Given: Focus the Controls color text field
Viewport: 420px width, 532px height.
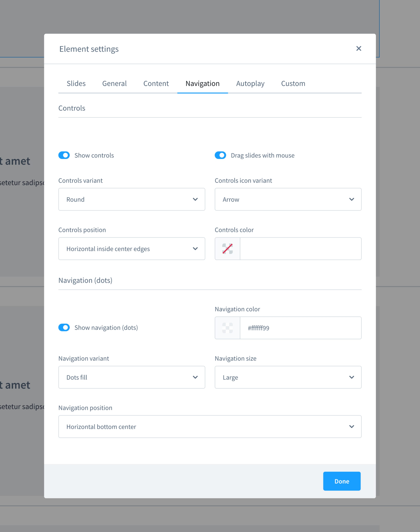Looking at the screenshot, I should tap(301, 249).
